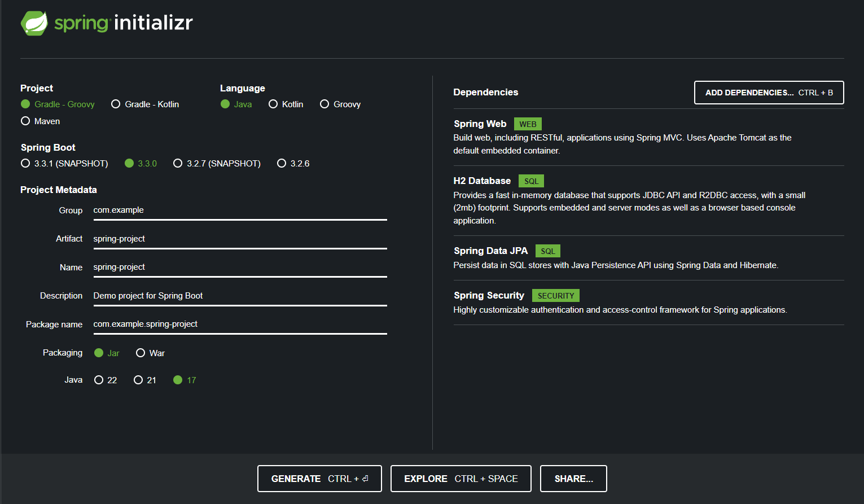864x504 pixels.
Task: Click the SQL badge beside H2 Database
Action: tap(531, 181)
